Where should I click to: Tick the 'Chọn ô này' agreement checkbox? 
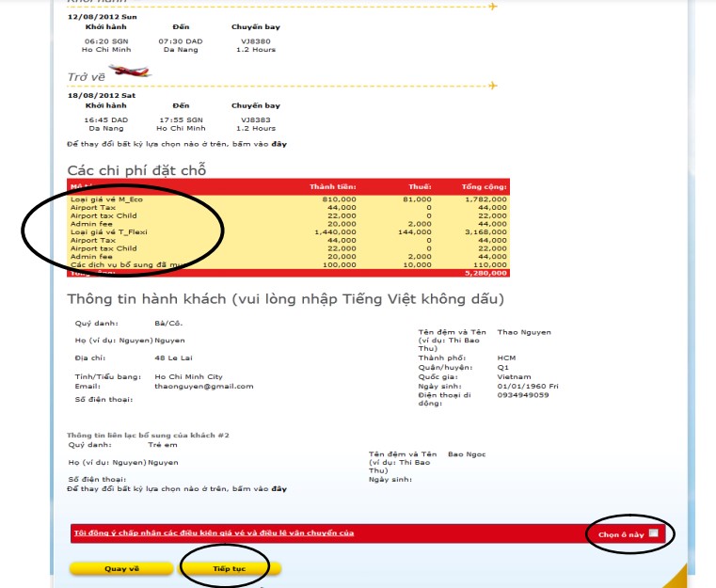coord(653,534)
